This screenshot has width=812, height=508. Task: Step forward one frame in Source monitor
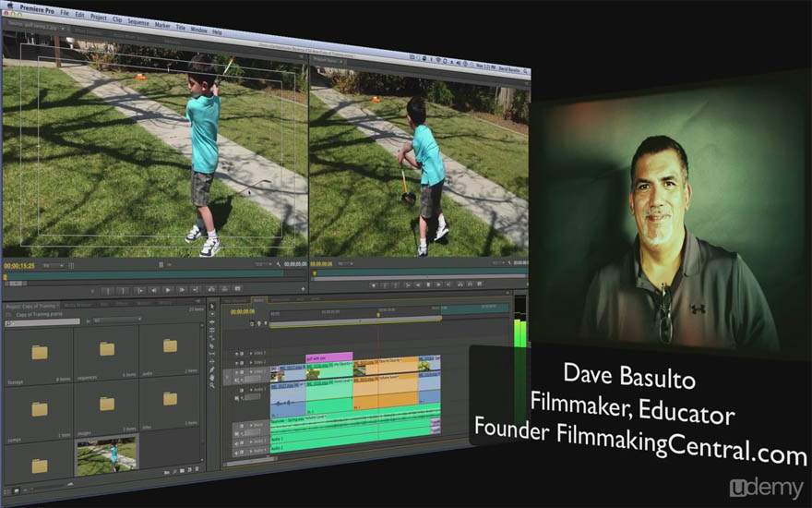pos(182,289)
